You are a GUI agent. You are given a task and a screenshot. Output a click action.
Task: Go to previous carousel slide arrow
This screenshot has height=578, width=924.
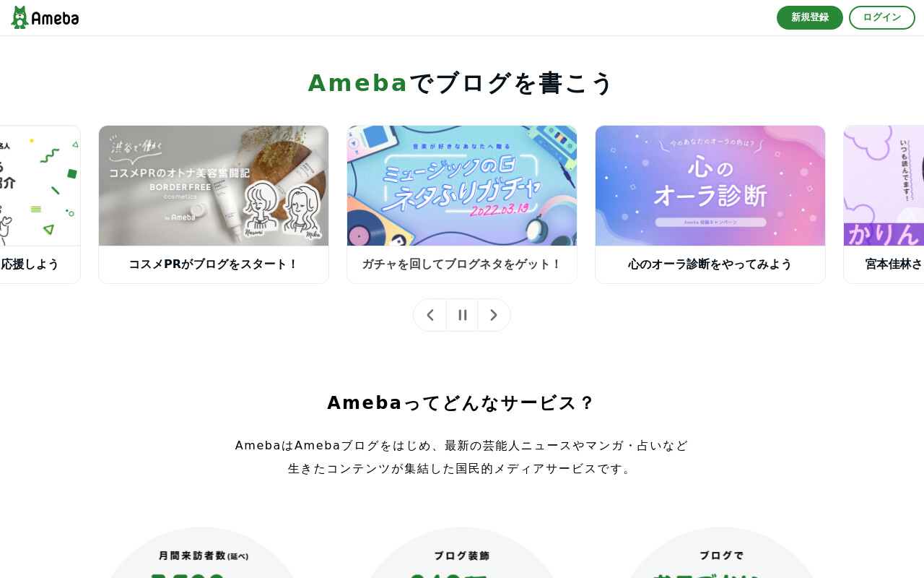[x=430, y=315]
